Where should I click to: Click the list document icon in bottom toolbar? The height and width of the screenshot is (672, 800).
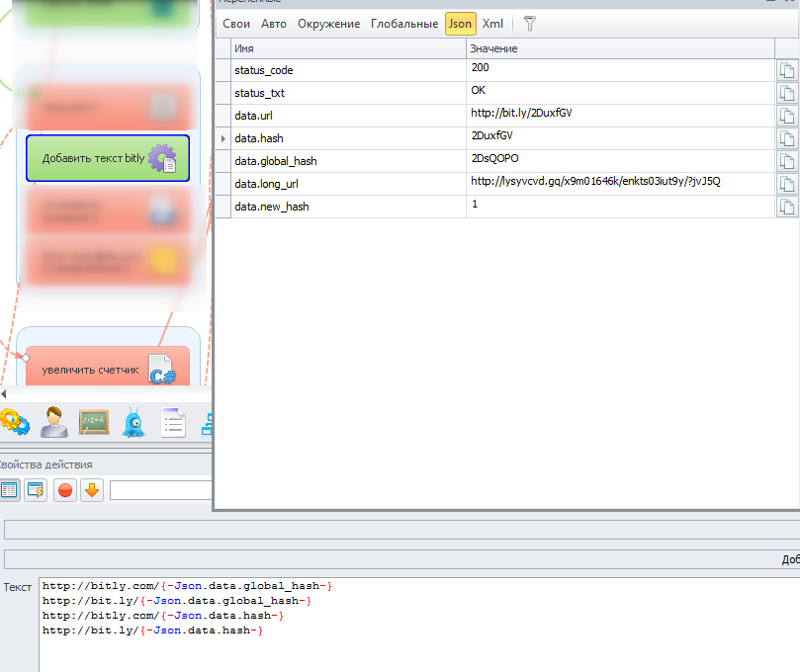click(x=173, y=422)
